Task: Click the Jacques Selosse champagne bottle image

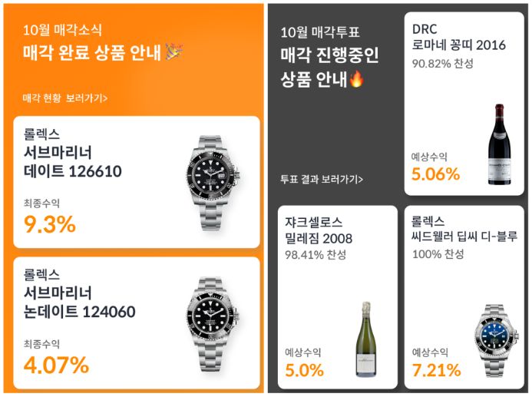Action: click(365, 339)
